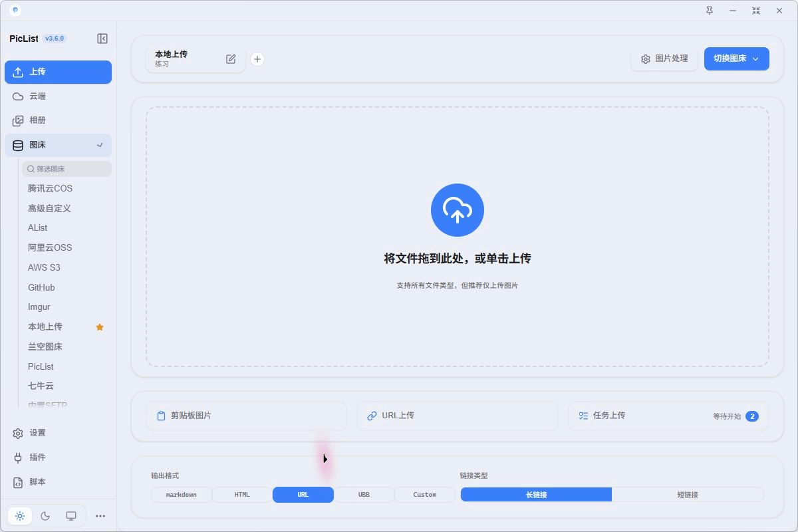798x532 pixels.
Task: Pin the window with the pin icon
Action: [x=710, y=11]
